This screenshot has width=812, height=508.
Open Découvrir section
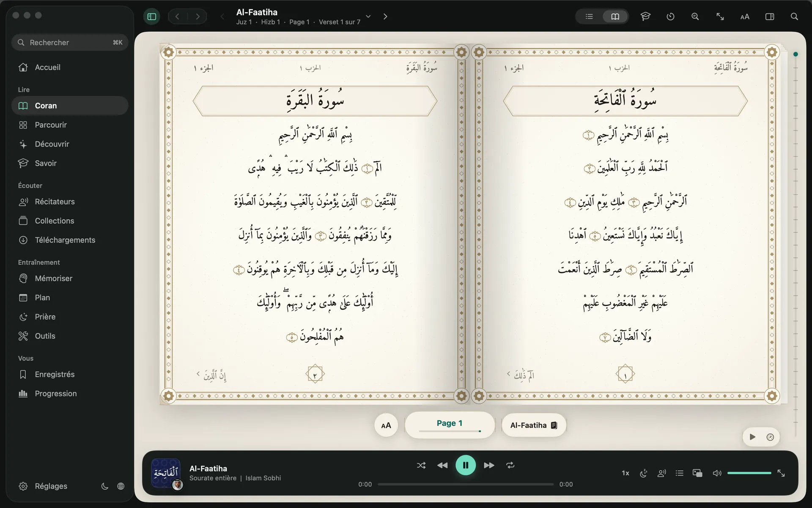[x=70, y=144]
